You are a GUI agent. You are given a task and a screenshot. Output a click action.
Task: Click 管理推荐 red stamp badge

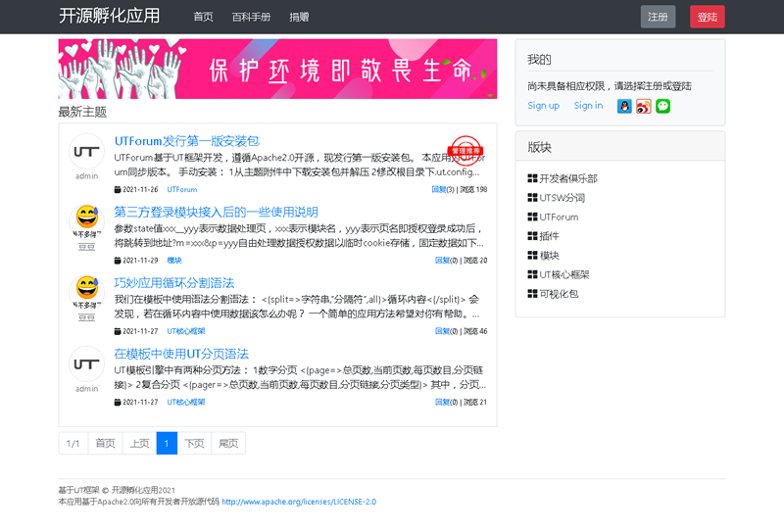[x=465, y=151]
